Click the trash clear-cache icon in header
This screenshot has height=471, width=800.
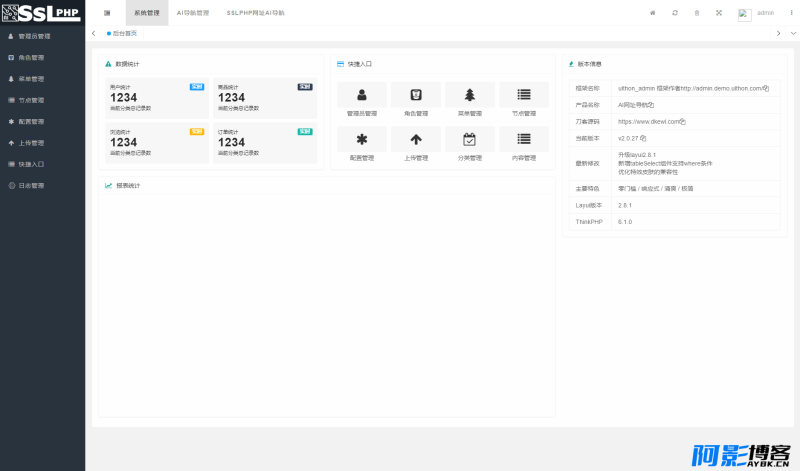coord(697,13)
